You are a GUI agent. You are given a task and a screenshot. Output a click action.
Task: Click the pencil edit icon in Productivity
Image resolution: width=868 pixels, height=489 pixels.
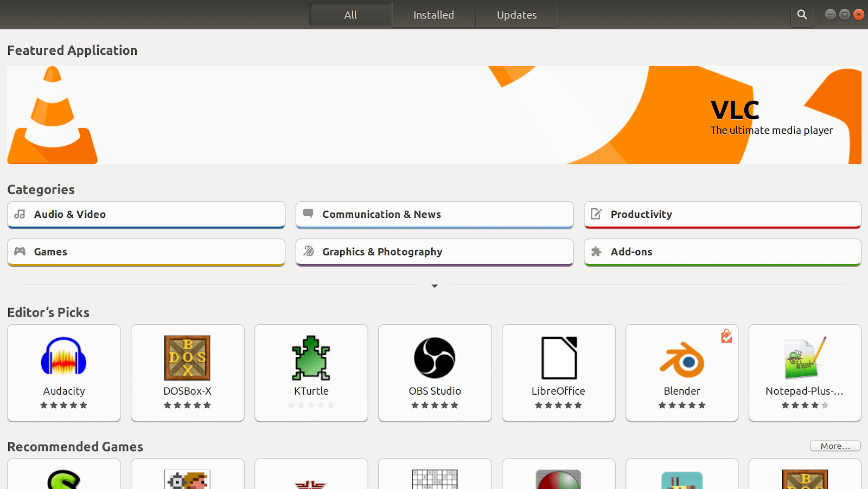click(x=596, y=214)
